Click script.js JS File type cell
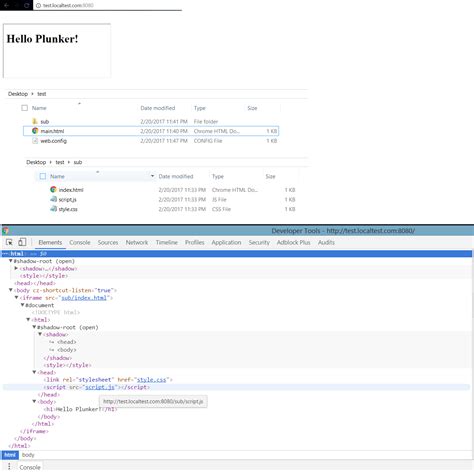 pyautogui.click(x=219, y=199)
